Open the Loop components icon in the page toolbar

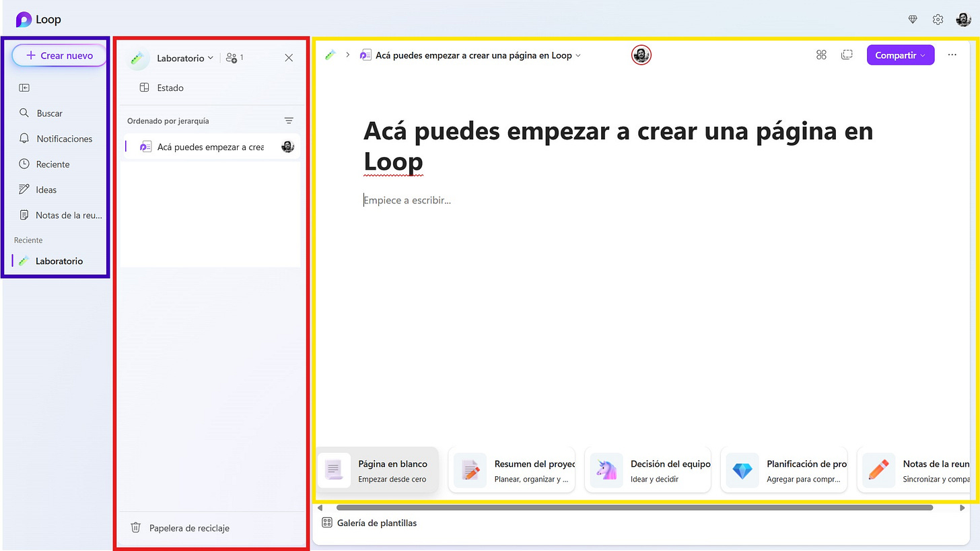821,55
